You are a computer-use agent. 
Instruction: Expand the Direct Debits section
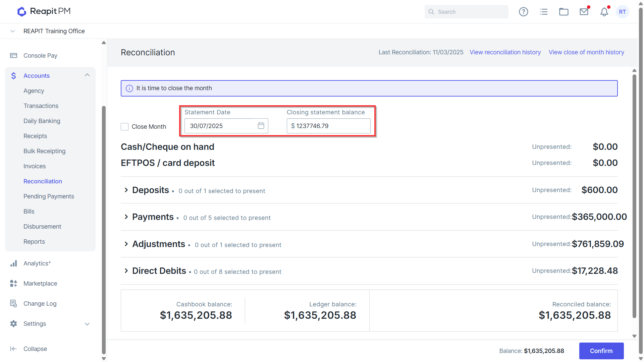click(x=126, y=271)
